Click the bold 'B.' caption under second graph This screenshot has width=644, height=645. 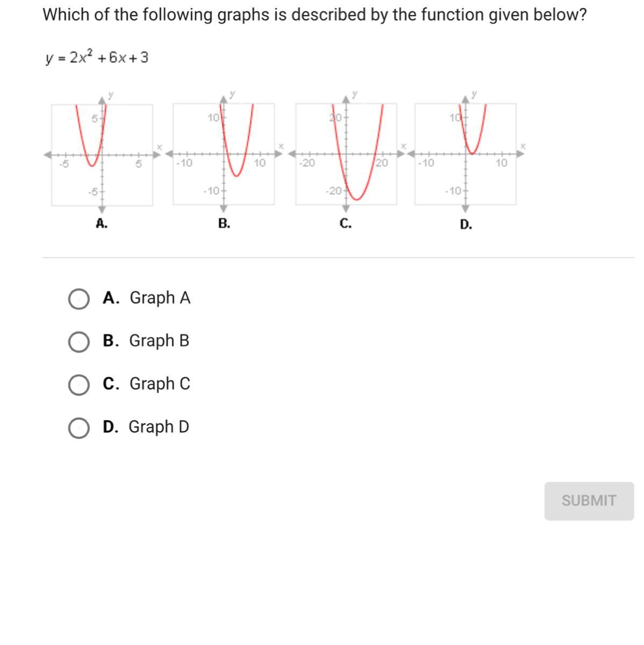pyautogui.click(x=224, y=224)
